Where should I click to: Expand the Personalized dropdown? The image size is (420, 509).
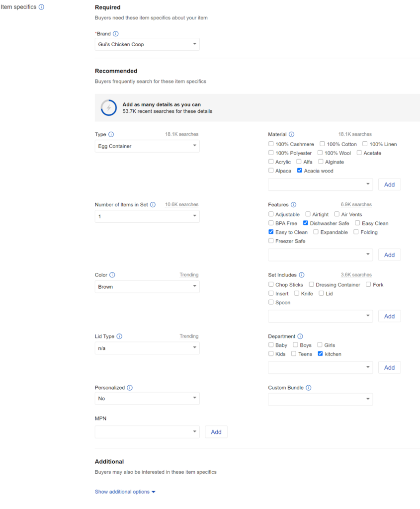(x=147, y=399)
